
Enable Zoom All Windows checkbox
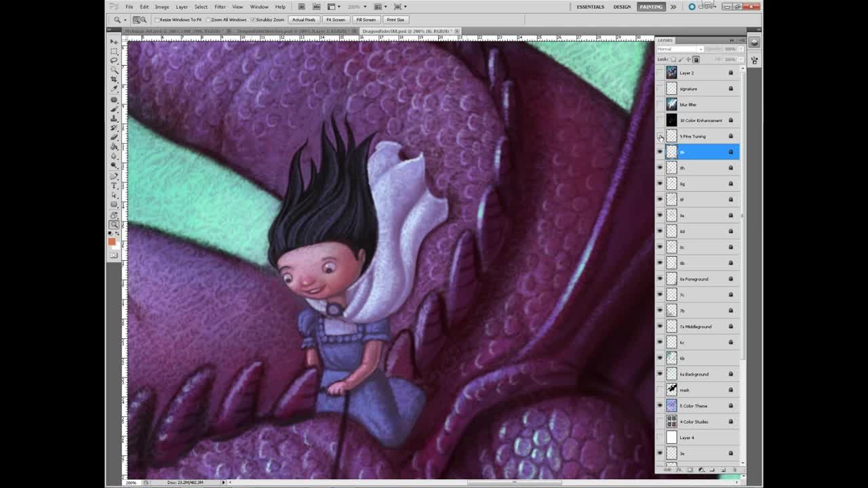click(x=208, y=20)
